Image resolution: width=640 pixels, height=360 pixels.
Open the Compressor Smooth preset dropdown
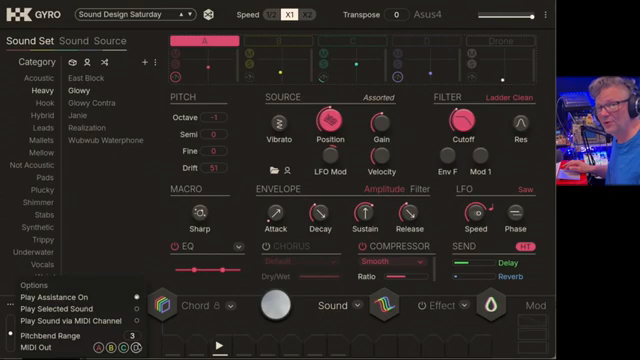(x=392, y=262)
